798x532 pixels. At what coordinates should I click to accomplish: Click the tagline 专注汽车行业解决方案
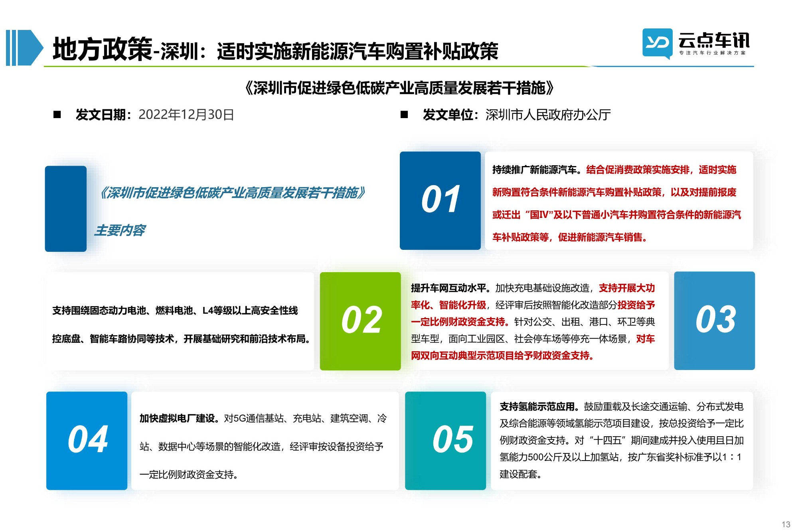click(712, 53)
